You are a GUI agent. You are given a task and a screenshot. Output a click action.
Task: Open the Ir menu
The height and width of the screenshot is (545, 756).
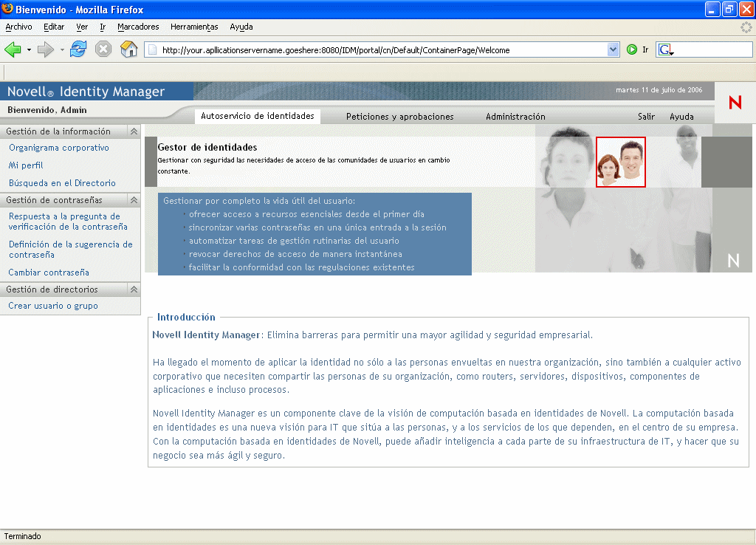coord(103,27)
